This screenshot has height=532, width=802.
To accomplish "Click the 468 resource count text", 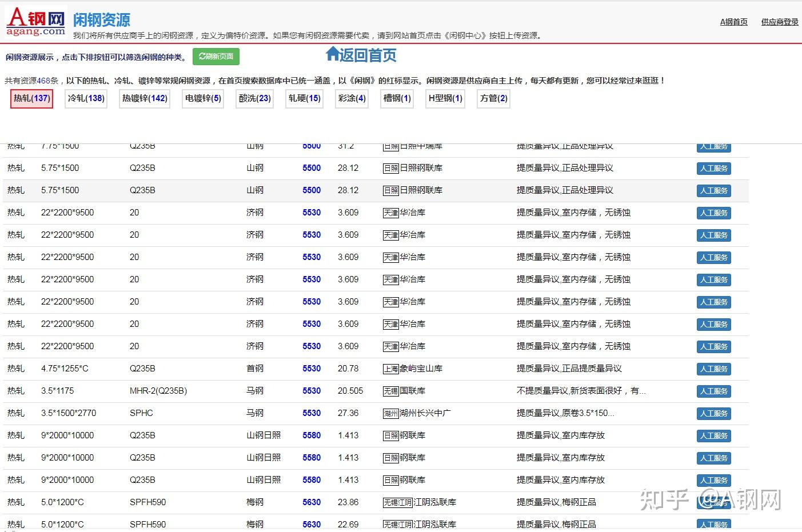I will 44,81.
